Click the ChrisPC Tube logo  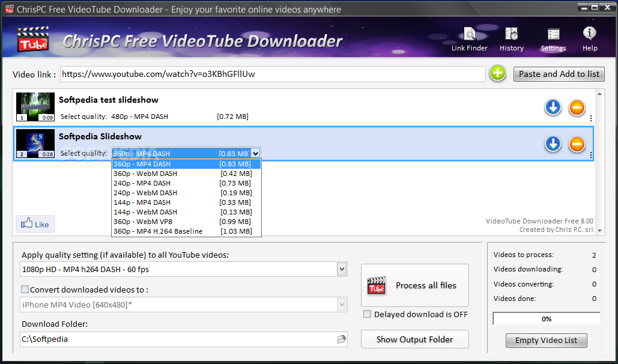click(x=33, y=40)
